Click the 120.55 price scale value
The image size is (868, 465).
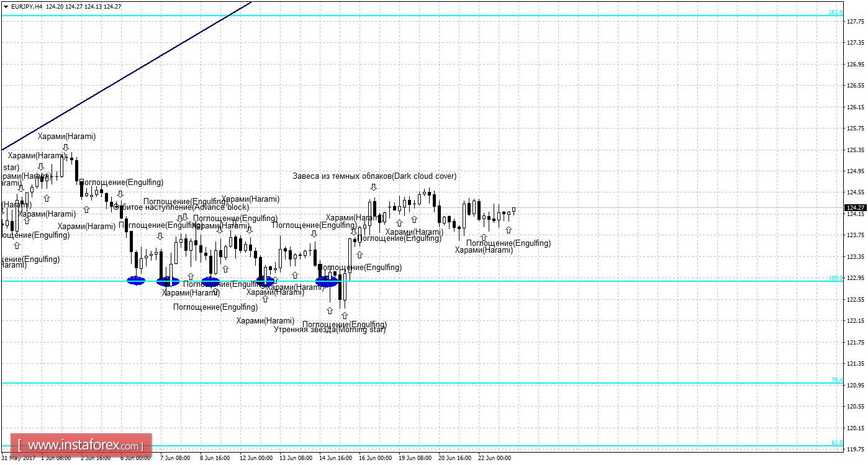point(855,407)
